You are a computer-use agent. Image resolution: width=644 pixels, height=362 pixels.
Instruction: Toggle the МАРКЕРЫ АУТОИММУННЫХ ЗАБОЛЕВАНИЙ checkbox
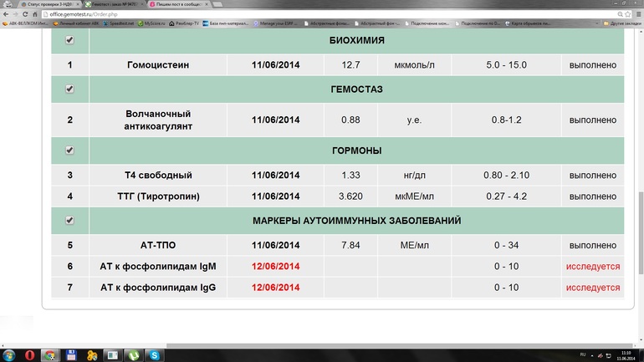click(x=69, y=221)
